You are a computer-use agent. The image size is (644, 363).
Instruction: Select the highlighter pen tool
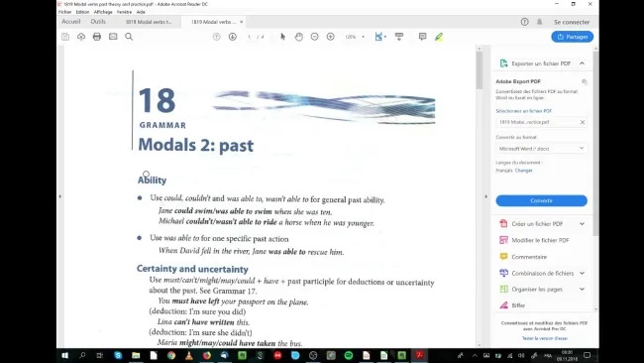coord(439,37)
